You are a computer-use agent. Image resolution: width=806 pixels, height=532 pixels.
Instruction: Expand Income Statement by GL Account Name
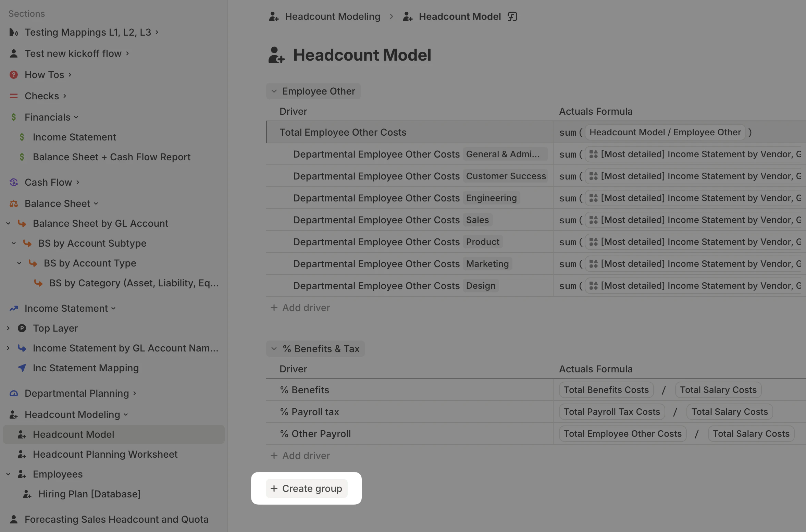click(x=8, y=348)
